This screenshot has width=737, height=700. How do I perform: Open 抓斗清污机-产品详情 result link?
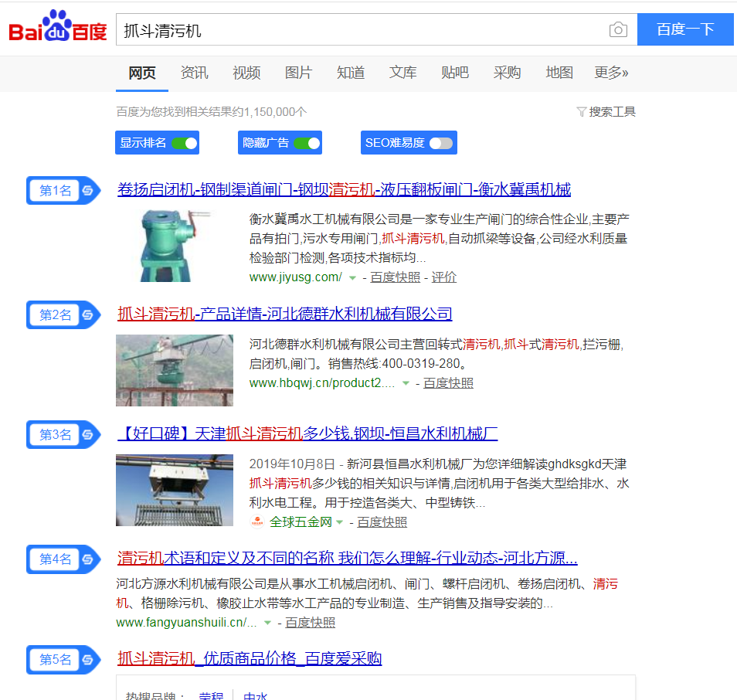pyautogui.click(x=284, y=314)
